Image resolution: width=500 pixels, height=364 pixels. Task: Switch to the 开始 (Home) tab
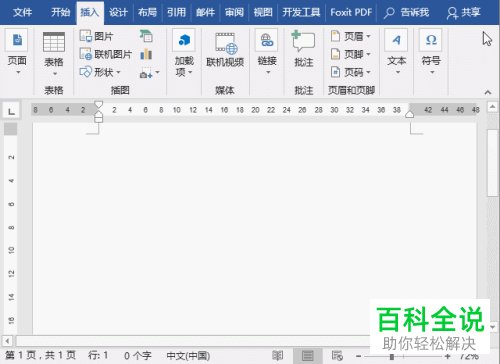pos(60,13)
